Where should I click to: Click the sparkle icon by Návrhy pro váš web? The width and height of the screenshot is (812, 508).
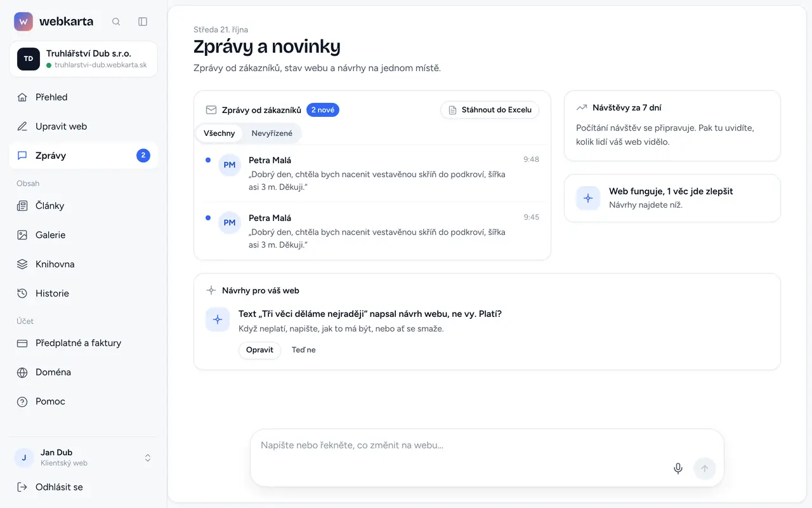(x=211, y=290)
